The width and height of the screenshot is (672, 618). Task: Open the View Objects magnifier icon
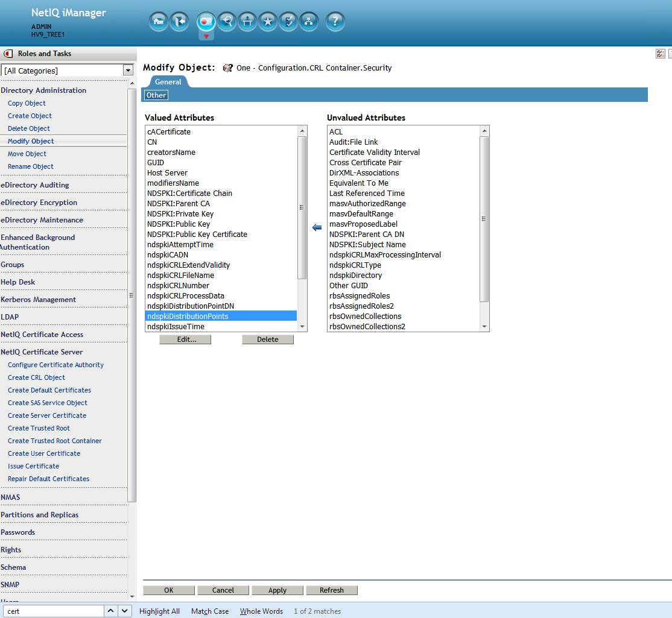pyautogui.click(x=227, y=21)
